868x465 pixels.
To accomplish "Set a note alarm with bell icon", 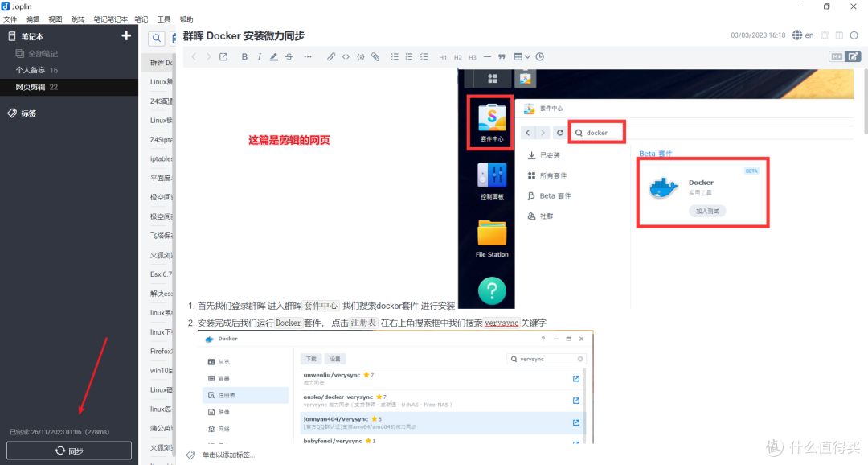I will pyautogui.click(x=825, y=35).
